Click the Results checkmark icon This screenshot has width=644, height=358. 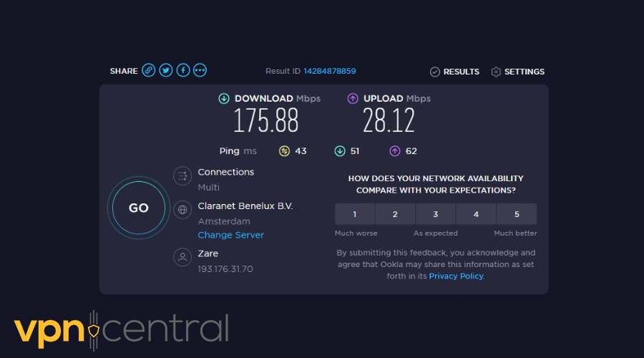click(434, 72)
